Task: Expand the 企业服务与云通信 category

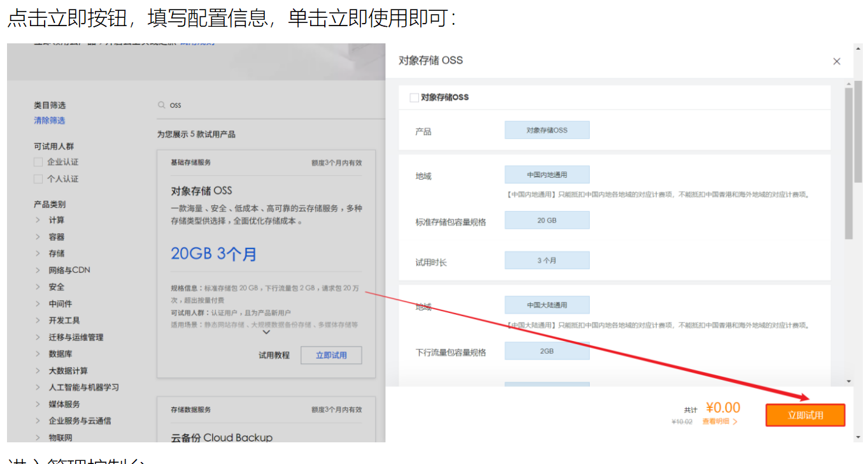Action: click(38, 421)
